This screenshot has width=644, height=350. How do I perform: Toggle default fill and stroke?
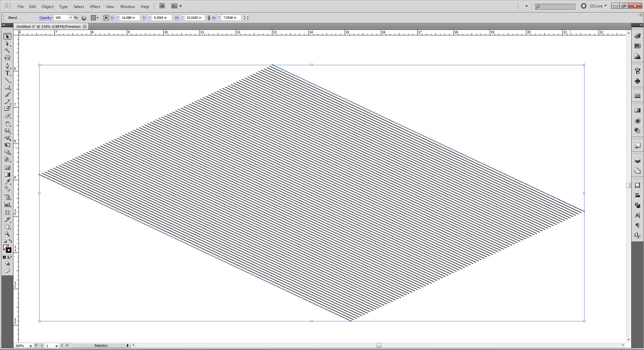coord(5,241)
